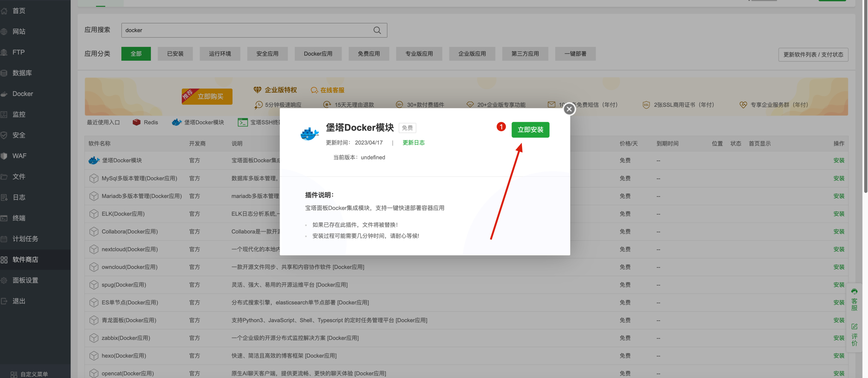Click 安装 link for 青龙面板 row

coord(839,320)
